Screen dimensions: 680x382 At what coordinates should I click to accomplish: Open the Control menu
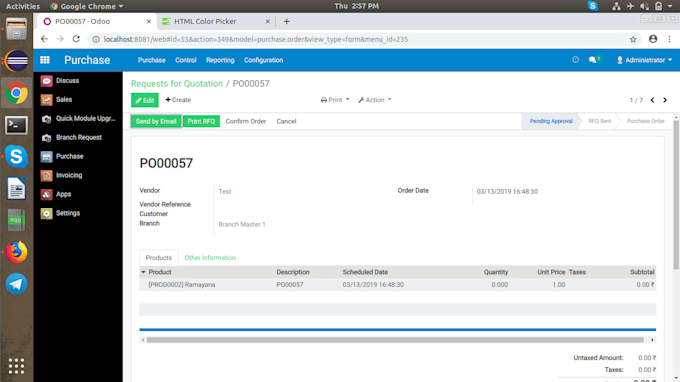(x=186, y=60)
